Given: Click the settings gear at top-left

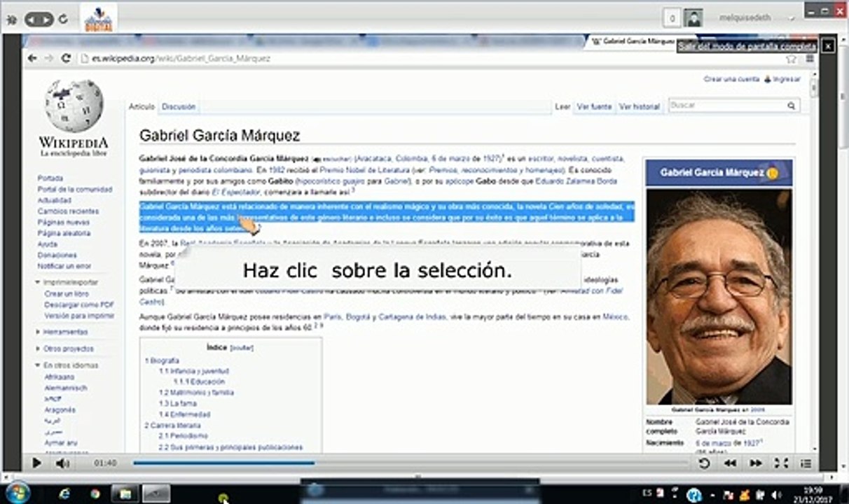Looking at the screenshot, I should tap(11, 20).
